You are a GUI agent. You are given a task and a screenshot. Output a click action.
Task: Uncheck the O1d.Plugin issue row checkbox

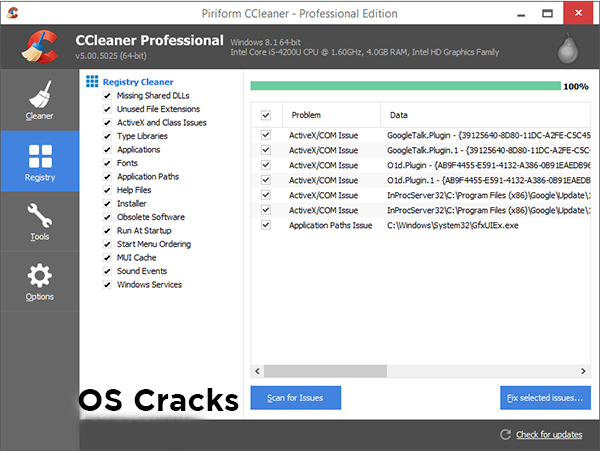tap(266, 165)
